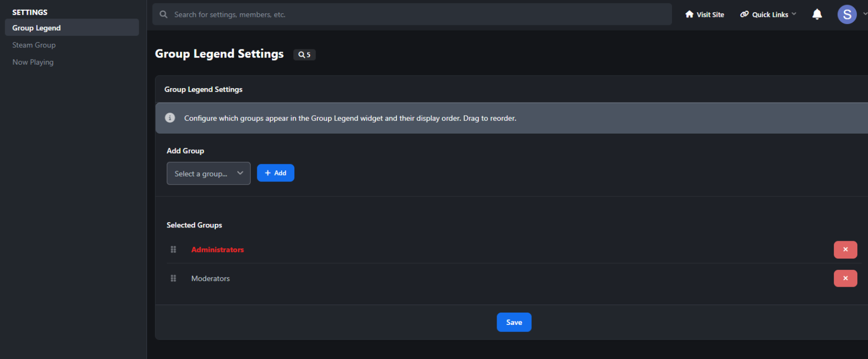Screen dimensions: 868x359
Task: Open the notifications bell
Action: coord(817,14)
